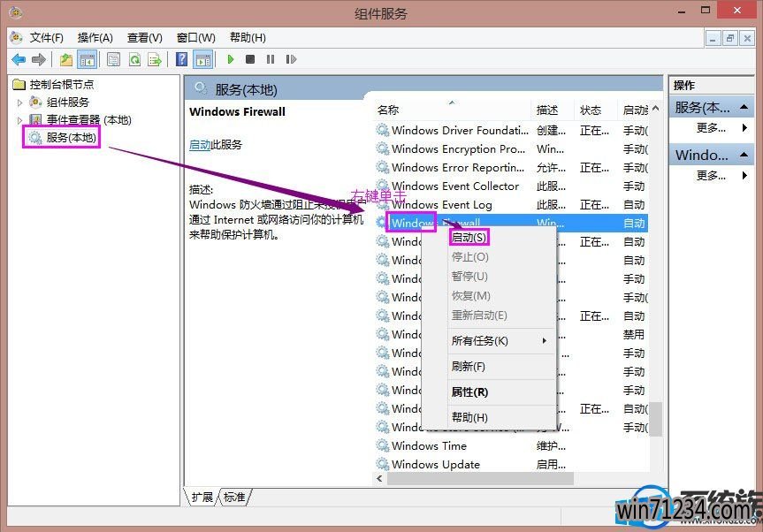Open the properties sheet toolbar icon
The height and width of the screenshot is (532, 763).
(113, 60)
